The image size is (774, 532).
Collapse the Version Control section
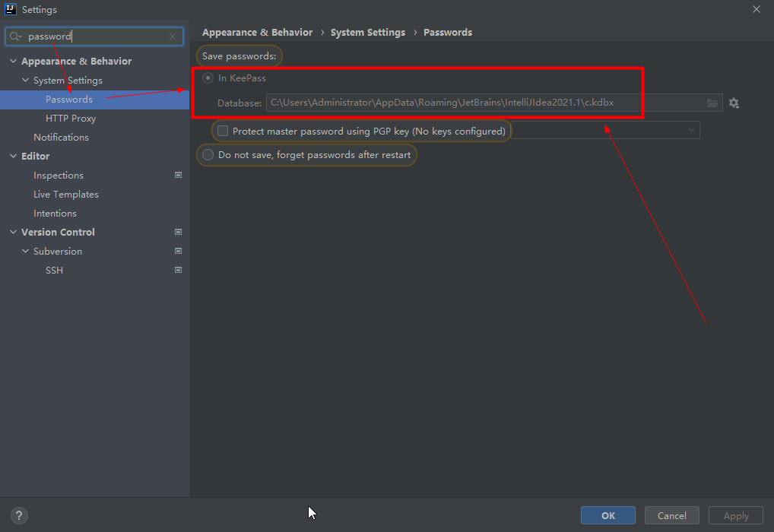coord(14,232)
